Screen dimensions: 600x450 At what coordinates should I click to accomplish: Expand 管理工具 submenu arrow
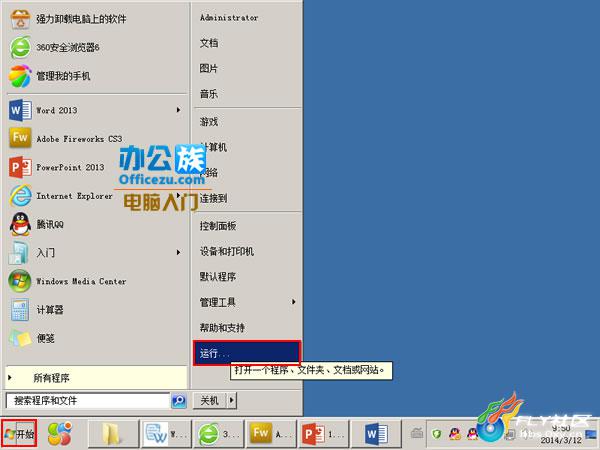[x=293, y=302]
